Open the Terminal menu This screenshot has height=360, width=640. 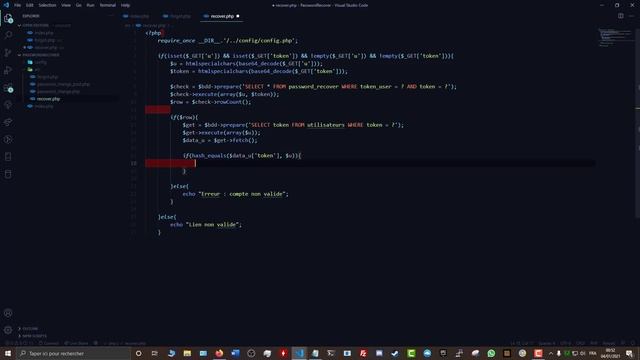click(x=108, y=5)
